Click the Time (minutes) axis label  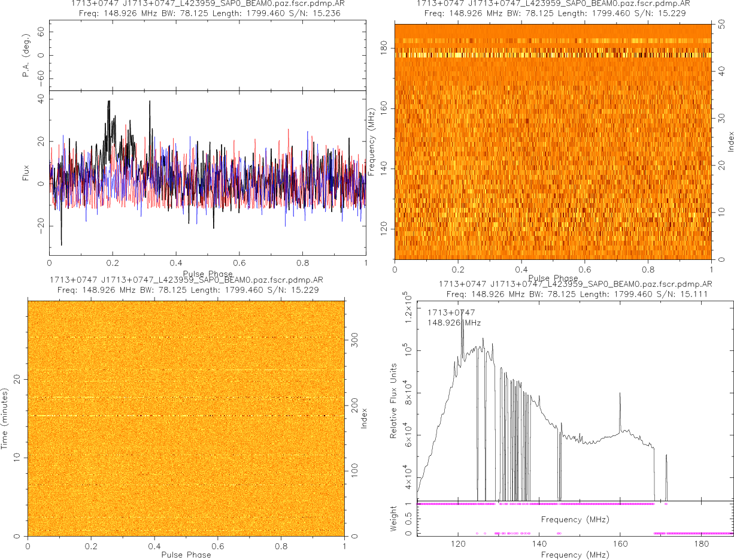[x=5, y=417]
